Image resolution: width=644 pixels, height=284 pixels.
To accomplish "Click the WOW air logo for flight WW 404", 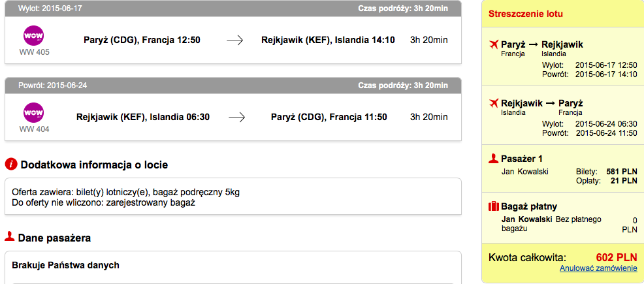I will pos(34,112).
